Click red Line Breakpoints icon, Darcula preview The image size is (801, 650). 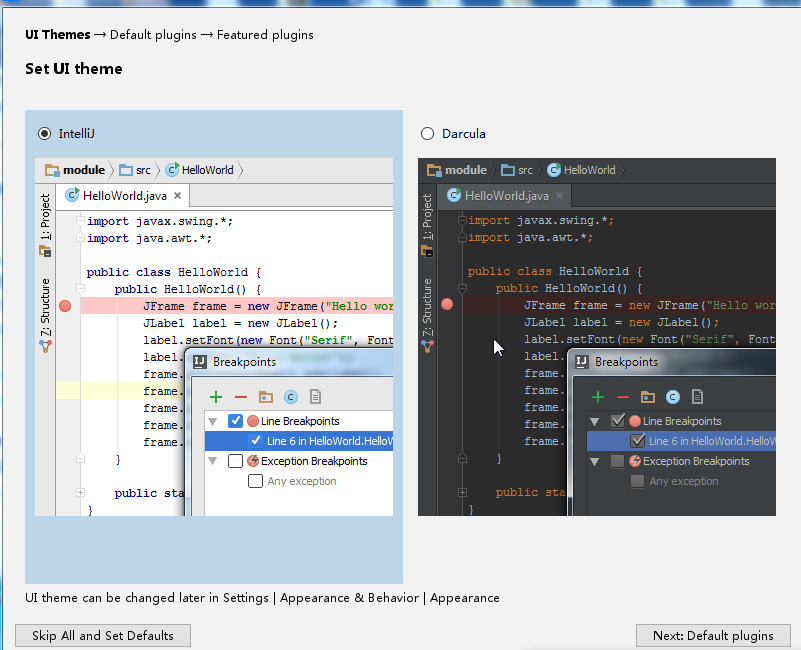pyautogui.click(x=635, y=421)
